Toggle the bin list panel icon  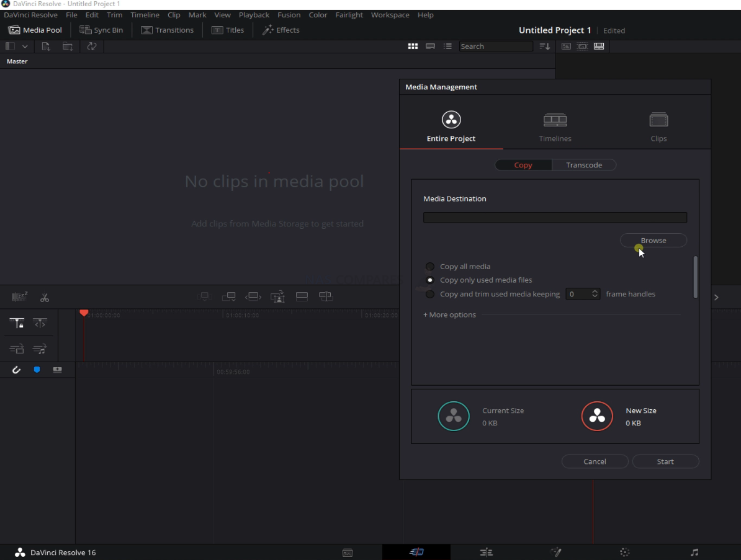[10, 47]
